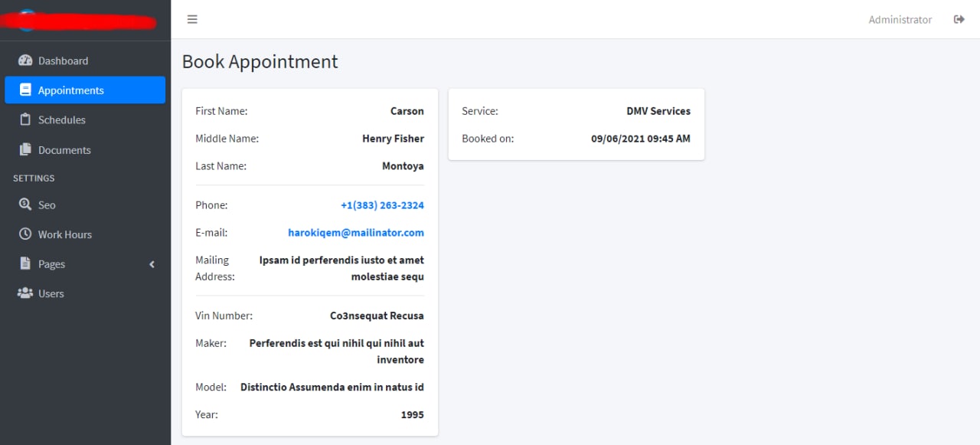Expand the Pages submenu arrow
980x445 pixels.
[152, 264]
